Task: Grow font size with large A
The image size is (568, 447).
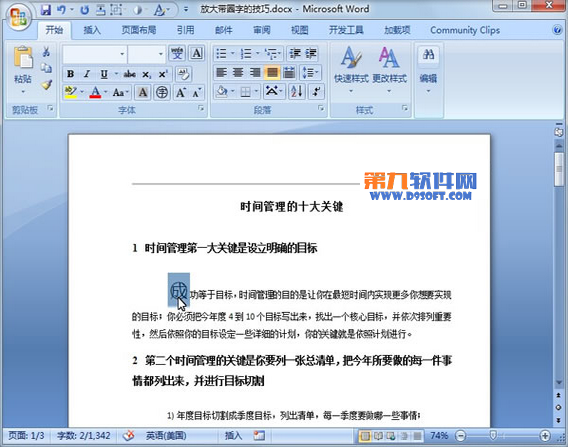Action: coord(181,92)
